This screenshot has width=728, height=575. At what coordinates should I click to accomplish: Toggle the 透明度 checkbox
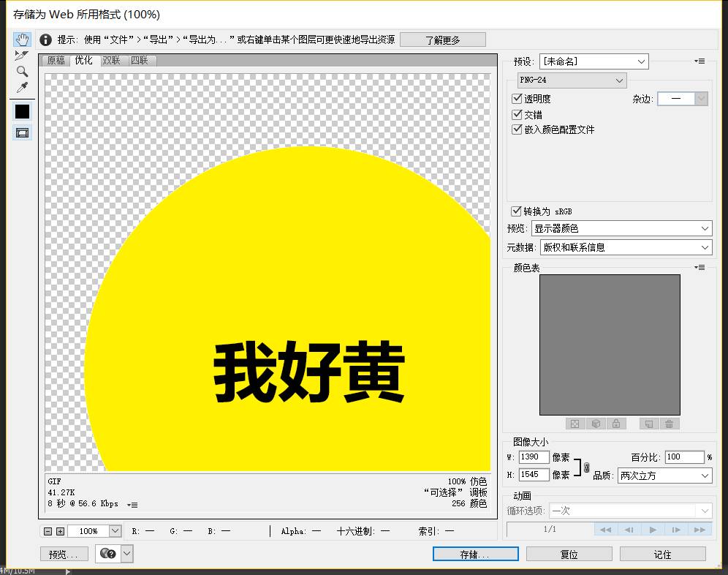pyautogui.click(x=517, y=99)
